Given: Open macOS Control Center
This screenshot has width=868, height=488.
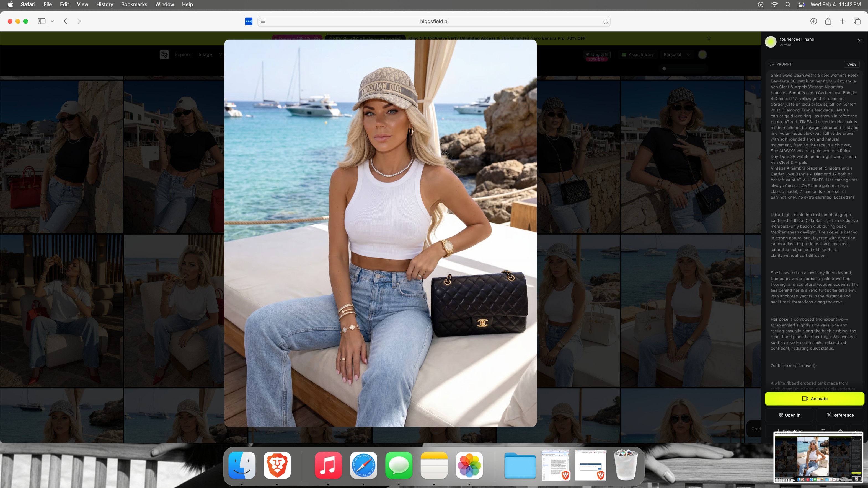Looking at the screenshot, I should (x=801, y=4).
